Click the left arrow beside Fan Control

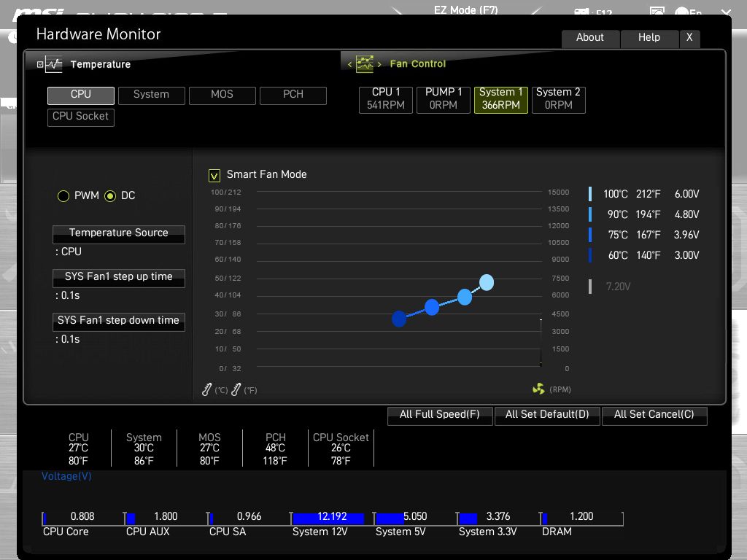point(350,65)
